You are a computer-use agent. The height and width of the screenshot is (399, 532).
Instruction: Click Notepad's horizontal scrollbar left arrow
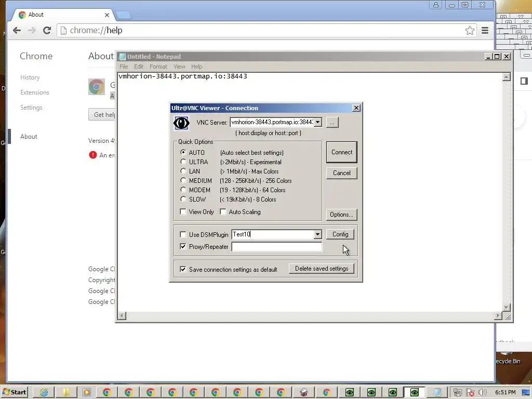122,316
